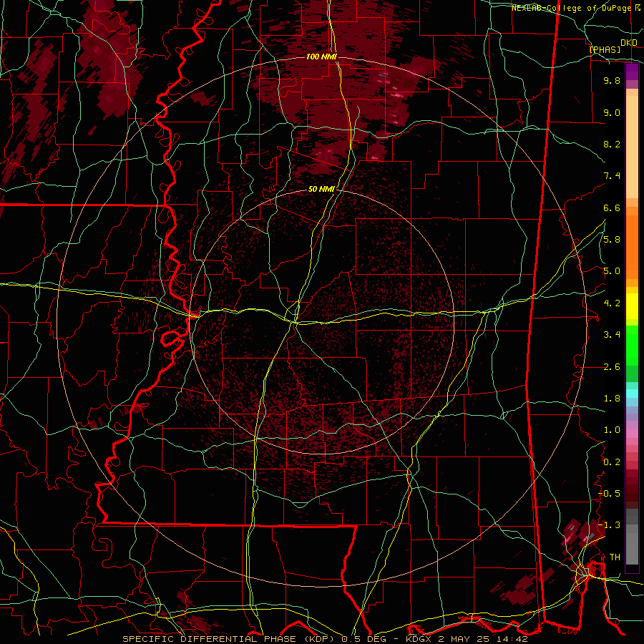
Task: Click the 9.0 value on color scale
Action: tap(612, 112)
